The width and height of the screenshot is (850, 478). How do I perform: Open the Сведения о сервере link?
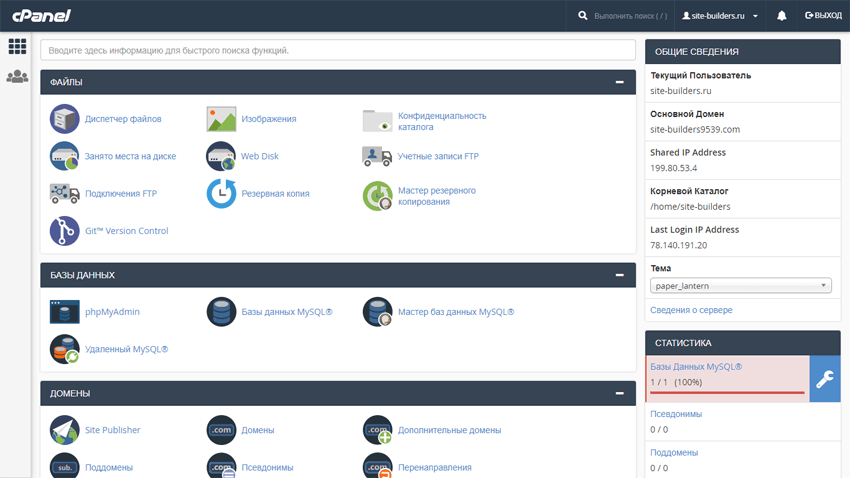[x=691, y=310]
